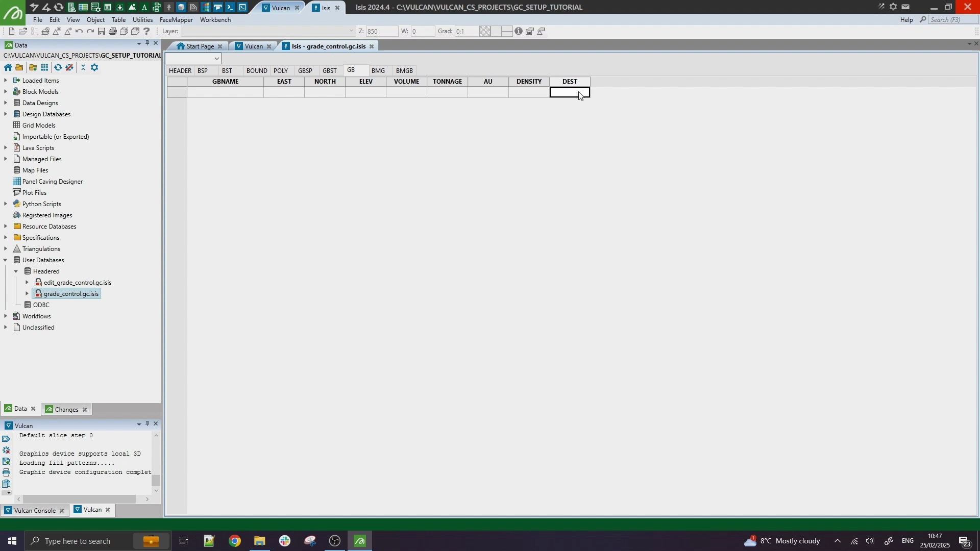The height and width of the screenshot is (551, 980).
Task: Collapse the User Databases tree node
Action: click(6, 260)
